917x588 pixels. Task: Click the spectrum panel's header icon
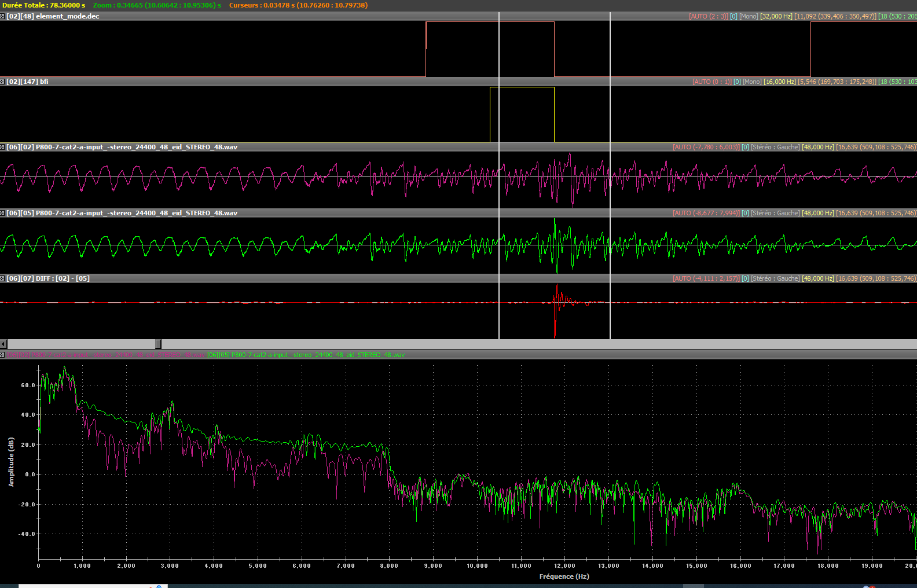pyautogui.click(x=2, y=355)
